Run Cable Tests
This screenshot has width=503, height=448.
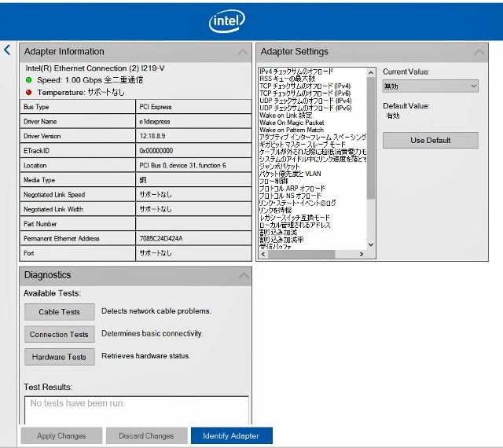60,311
